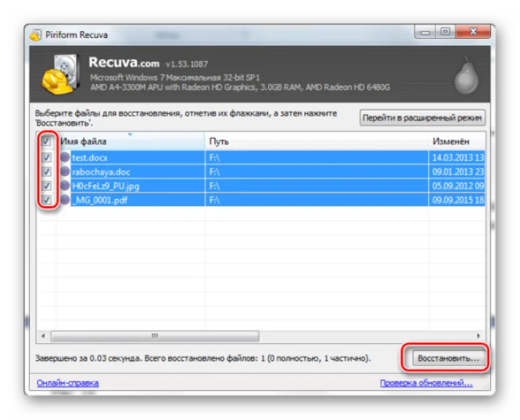Uncheck the rabochaya.doc file checkbox
The image size is (520, 420).
[47, 172]
